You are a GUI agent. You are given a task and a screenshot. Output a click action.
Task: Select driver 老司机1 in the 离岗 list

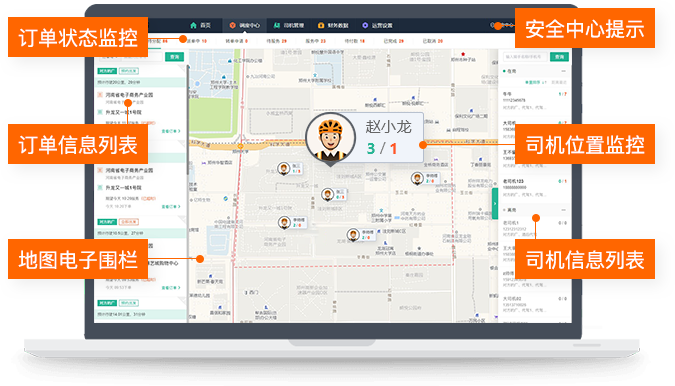pyautogui.click(x=535, y=229)
